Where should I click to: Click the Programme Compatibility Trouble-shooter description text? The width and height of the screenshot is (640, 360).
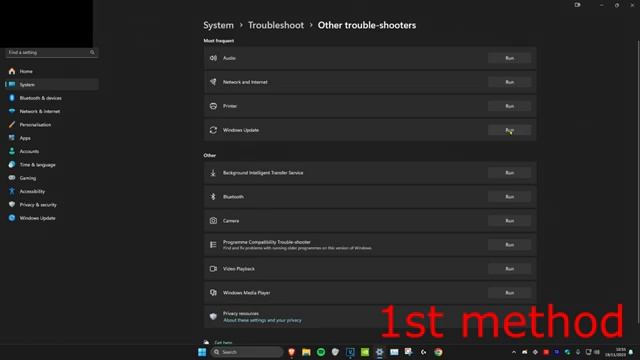[297, 248]
